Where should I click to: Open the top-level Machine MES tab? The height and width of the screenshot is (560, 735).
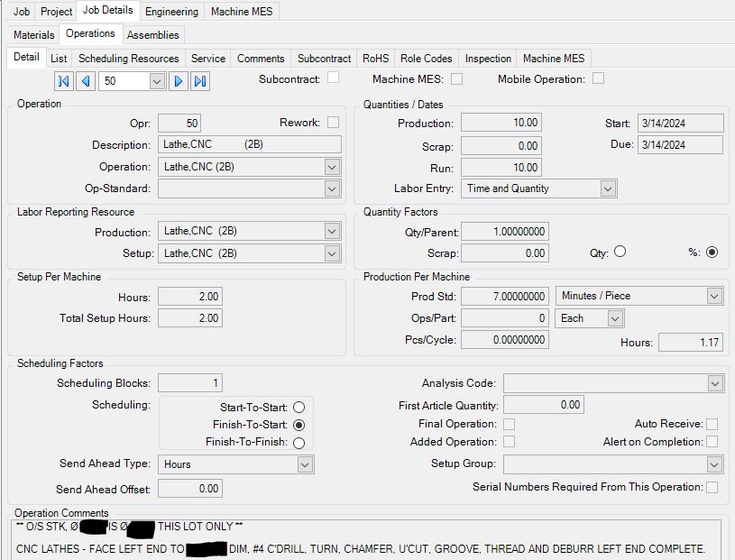tap(242, 11)
